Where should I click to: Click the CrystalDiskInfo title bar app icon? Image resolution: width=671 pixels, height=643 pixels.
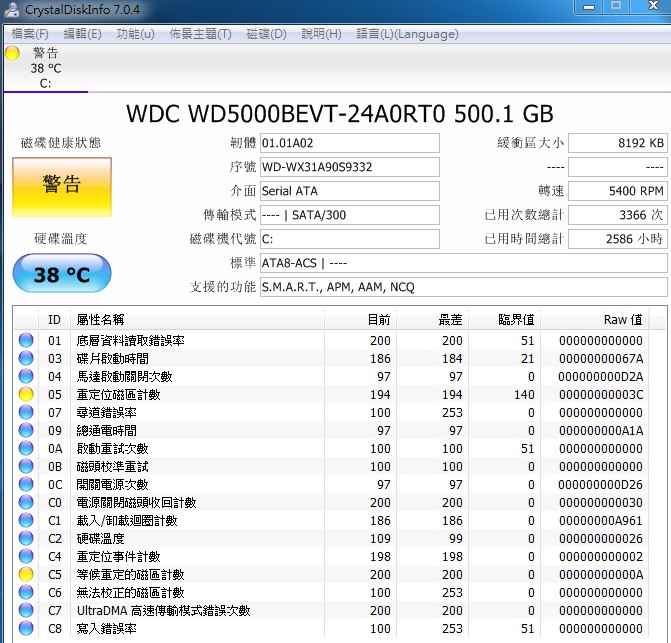(x=11, y=9)
